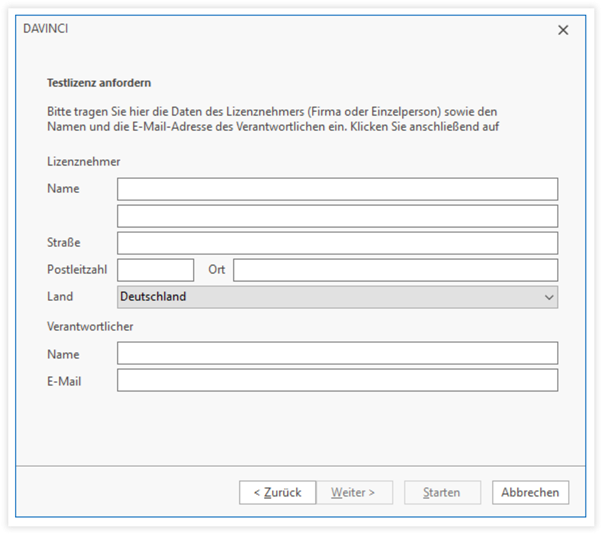Click the Straße label

[x=63, y=243]
